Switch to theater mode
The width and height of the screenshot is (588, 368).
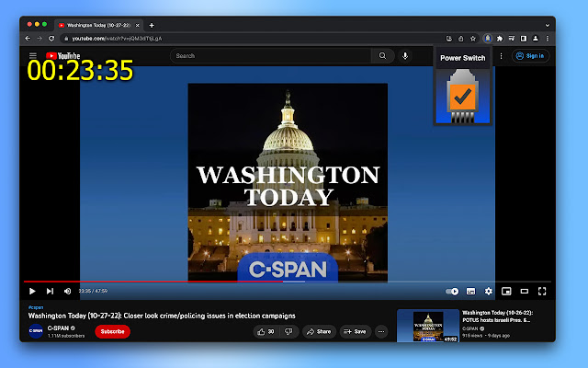pyautogui.click(x=525, y=292)
